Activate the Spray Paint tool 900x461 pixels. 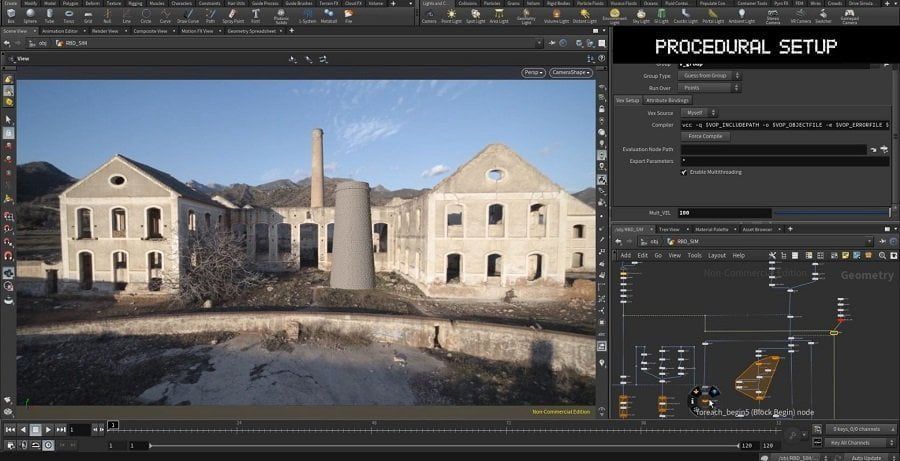[232, 16]
